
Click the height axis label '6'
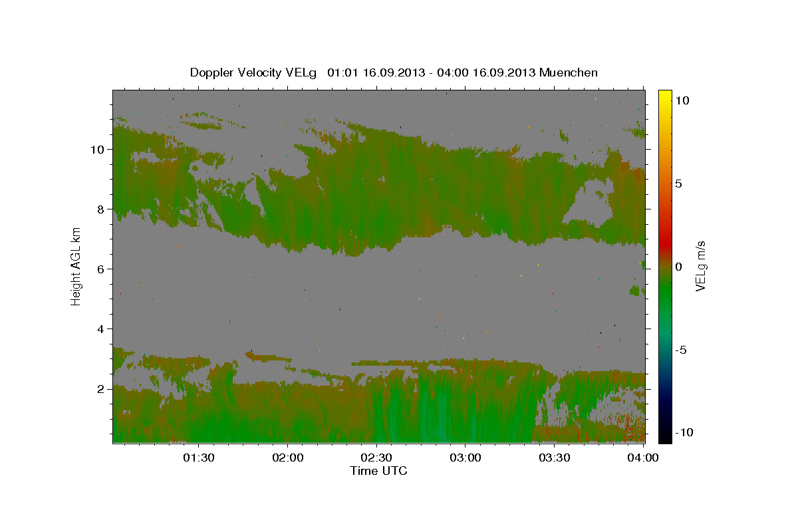(101, 269)
